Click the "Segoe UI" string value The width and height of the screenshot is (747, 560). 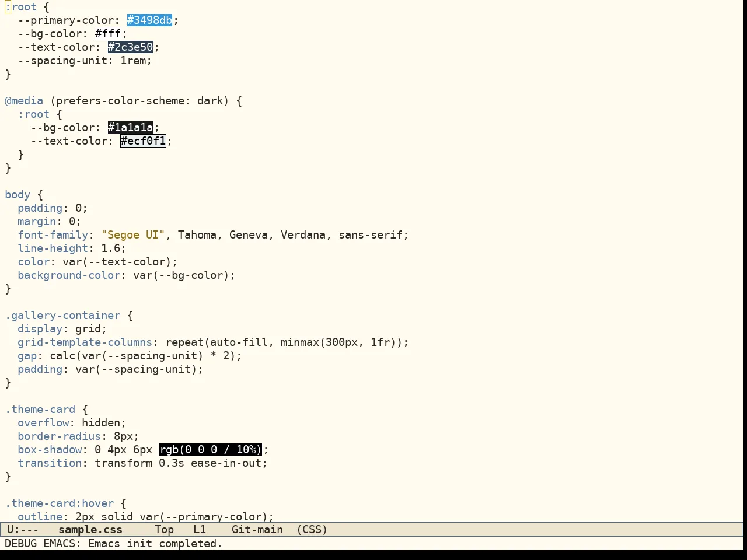pyautogui.click(x=133, y=235)
